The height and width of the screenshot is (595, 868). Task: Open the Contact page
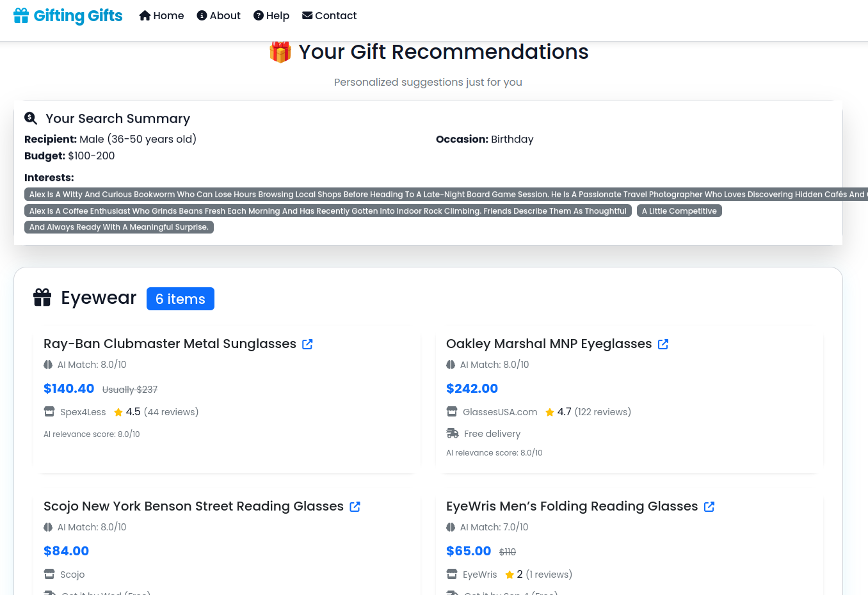click(x=330, y=15)
